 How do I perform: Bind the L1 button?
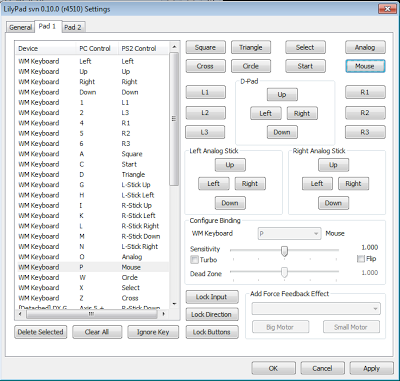[x=205, y=92]
